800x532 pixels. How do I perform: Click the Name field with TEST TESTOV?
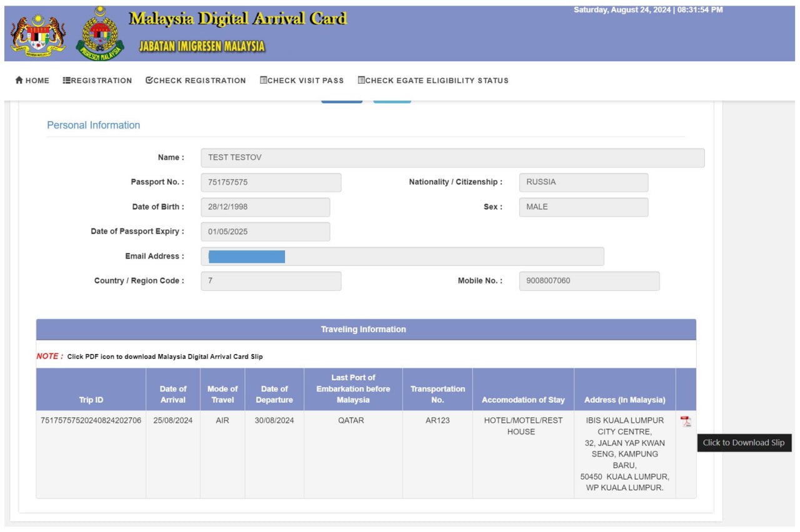(x=452, y=158)
